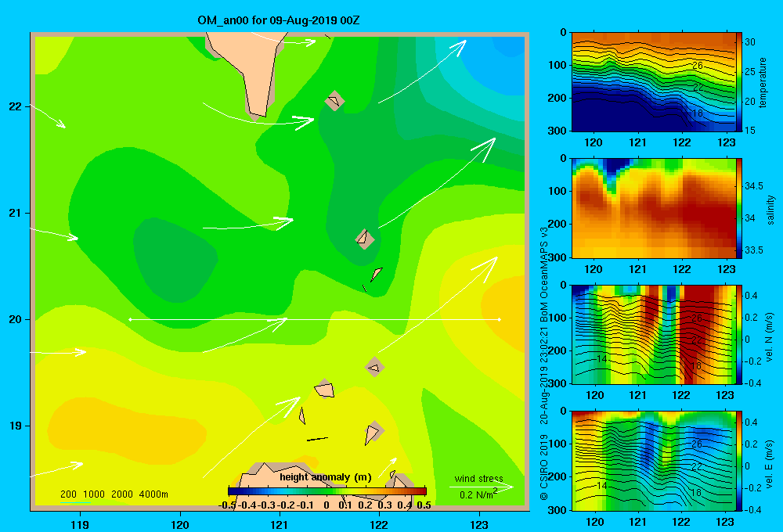
Task: Click longitude label '123' on main map axis
Action: (479, 524)
